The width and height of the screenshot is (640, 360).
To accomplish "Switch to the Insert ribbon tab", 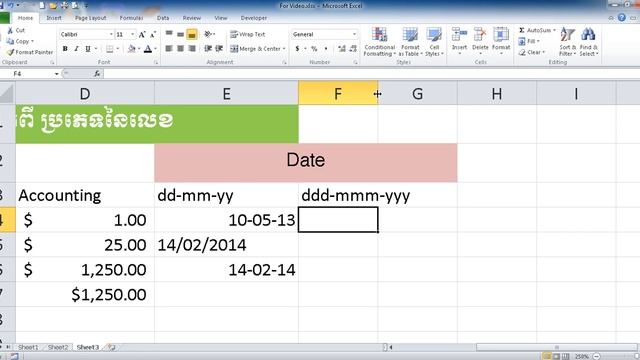I will coord(53,18).
